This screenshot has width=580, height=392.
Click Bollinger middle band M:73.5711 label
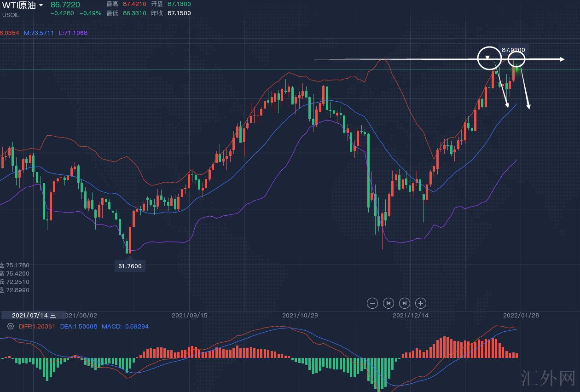pyautogui.click(x=39, y=33)
